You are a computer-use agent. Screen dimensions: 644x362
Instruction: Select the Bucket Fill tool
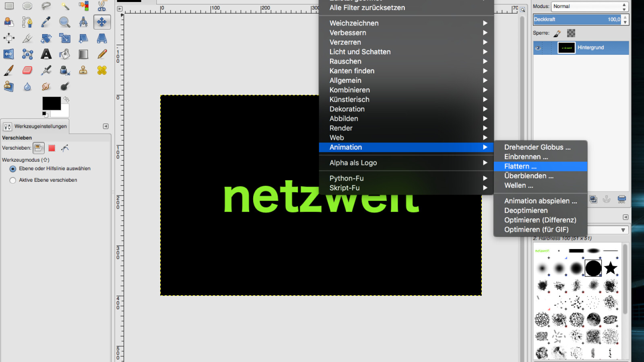(65, 54)
